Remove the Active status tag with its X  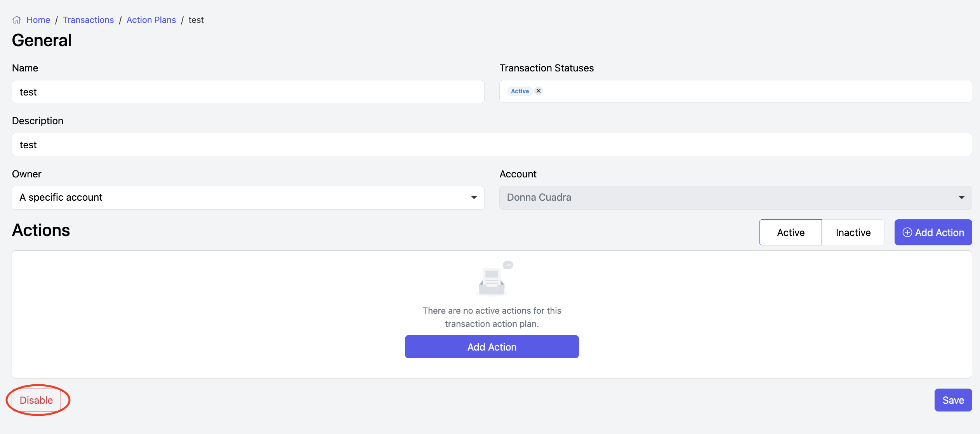(x=539, y=91)
